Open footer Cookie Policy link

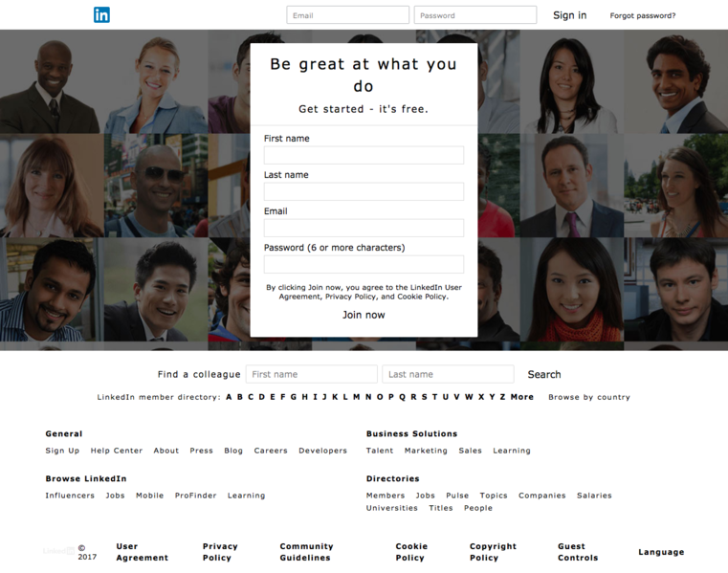411,552
